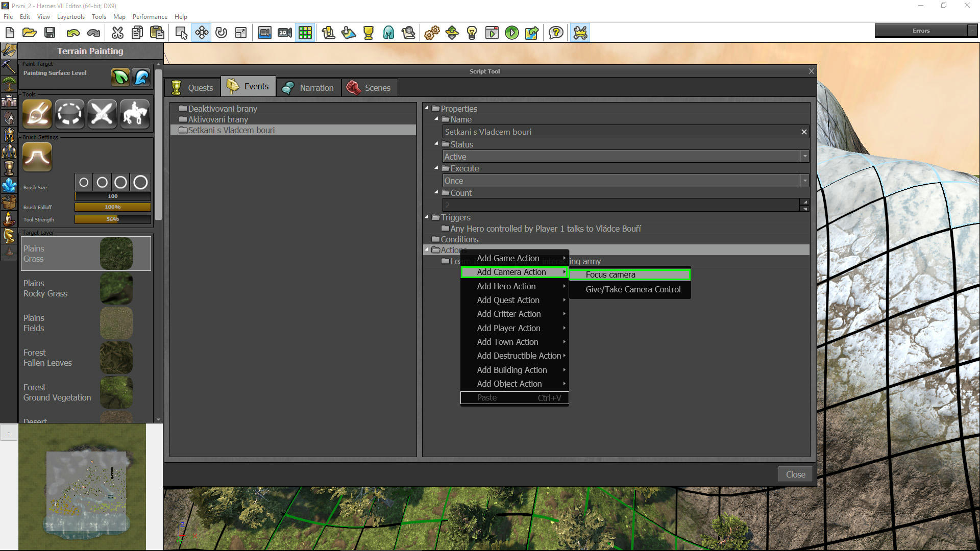Screen dimensions: 980x551
Task: Collapse the Name property node
Action: [436, 119]
